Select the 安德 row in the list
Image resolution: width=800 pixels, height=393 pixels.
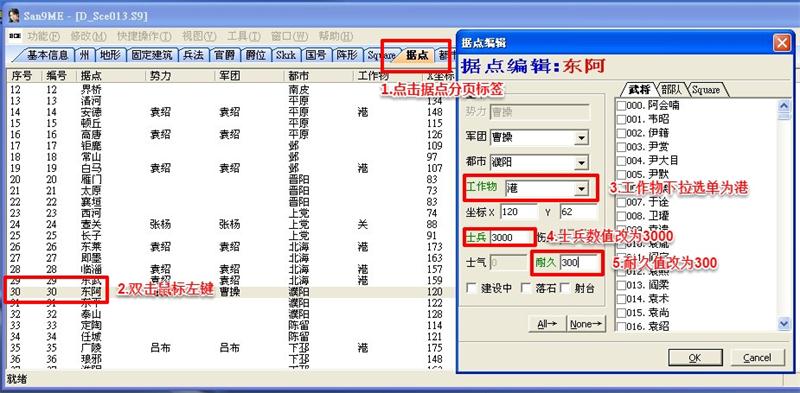pyautogui.click(x=230, y=112)
